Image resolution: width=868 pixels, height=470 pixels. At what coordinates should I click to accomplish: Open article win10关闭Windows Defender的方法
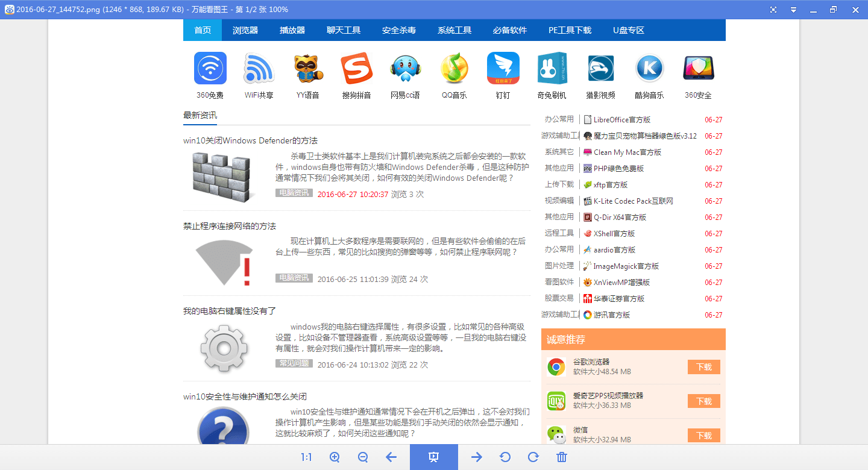pos(250,140)
